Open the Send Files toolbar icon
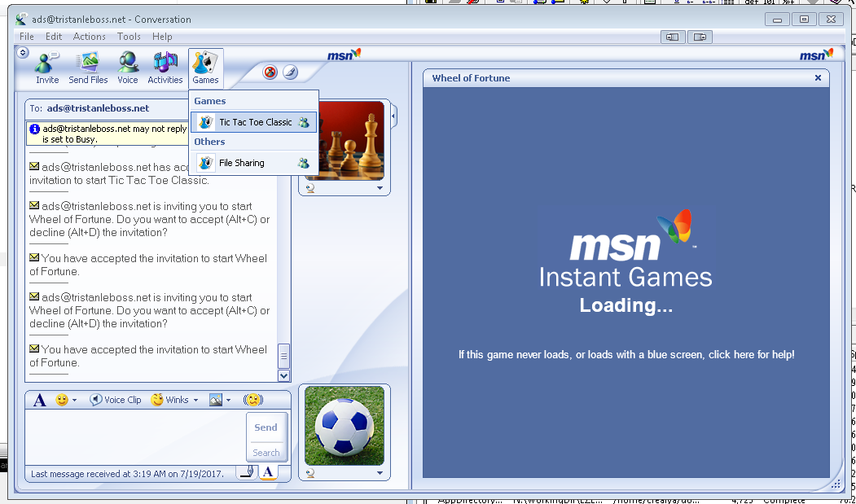This screenshot has height=504, width=856. (88, 68)
